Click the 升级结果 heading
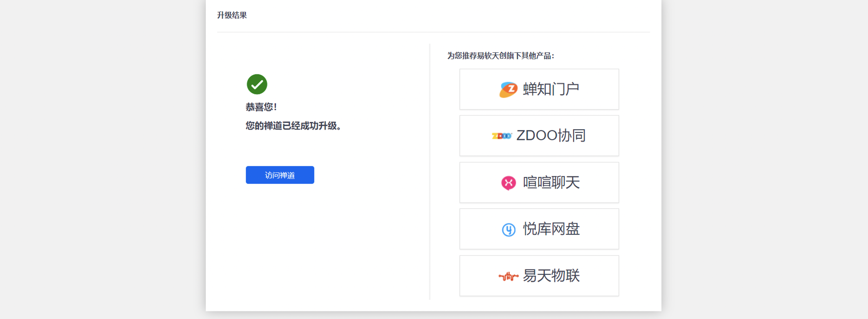 [232, 15]
